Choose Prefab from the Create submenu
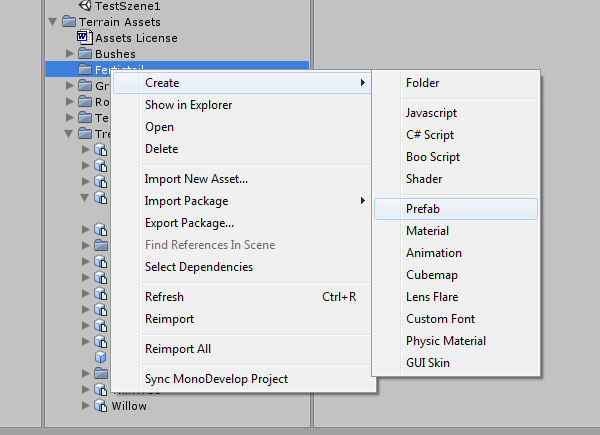600x435 pixels. click(423, 209)
